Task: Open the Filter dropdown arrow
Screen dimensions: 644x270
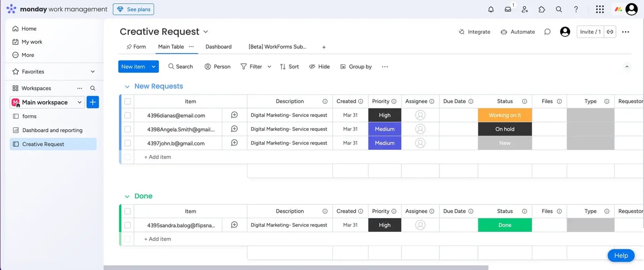Action: [269, 67]
